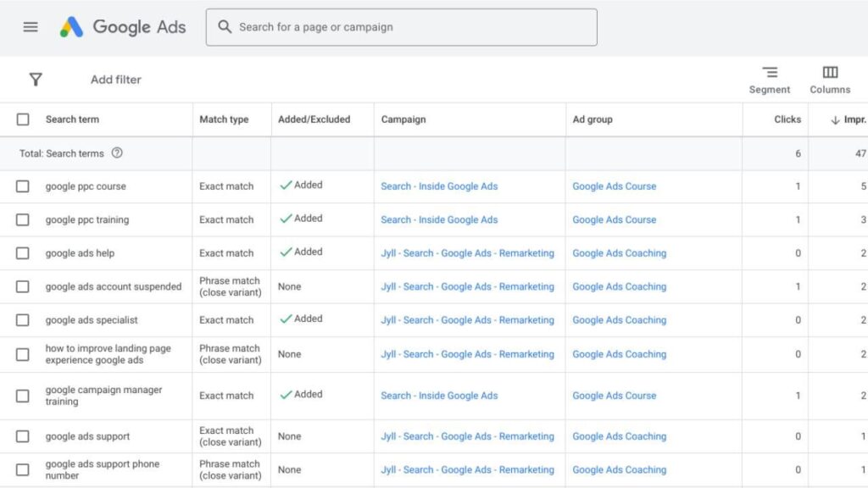868x488 pixels.
Task: Open Google Ads Course in ppc training row
Action: 614,219
